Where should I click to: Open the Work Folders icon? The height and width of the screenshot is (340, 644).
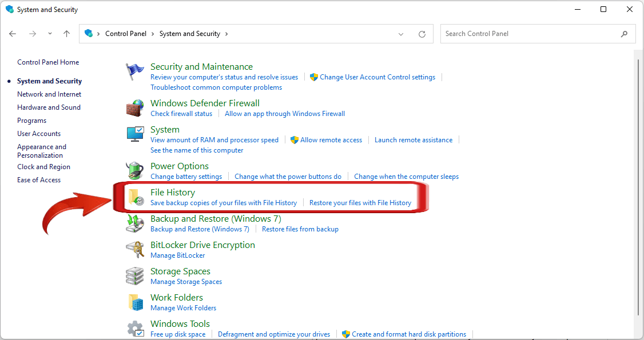(135, 302)
